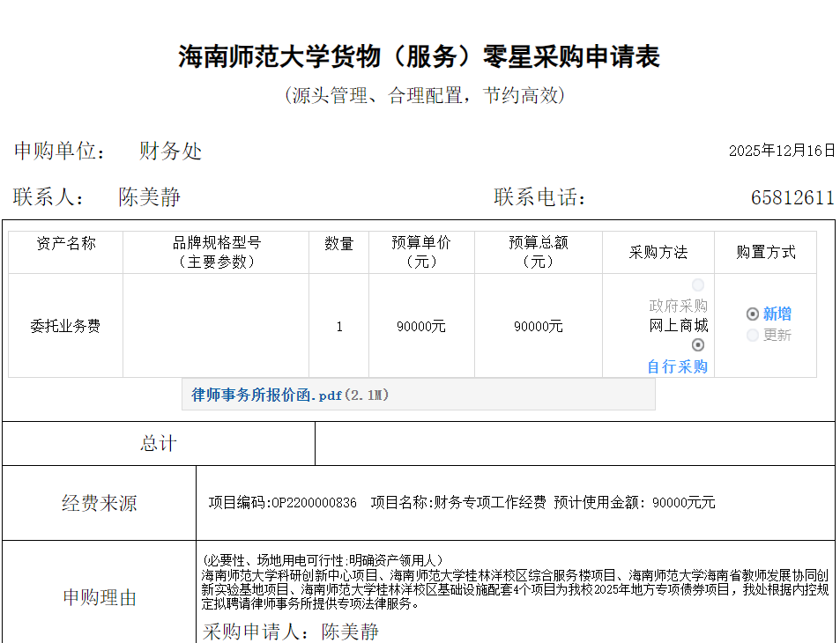Screen dimensions: 840x643
Task: Click the contact name 陈美静 at top
Action: tap(149, 197)
